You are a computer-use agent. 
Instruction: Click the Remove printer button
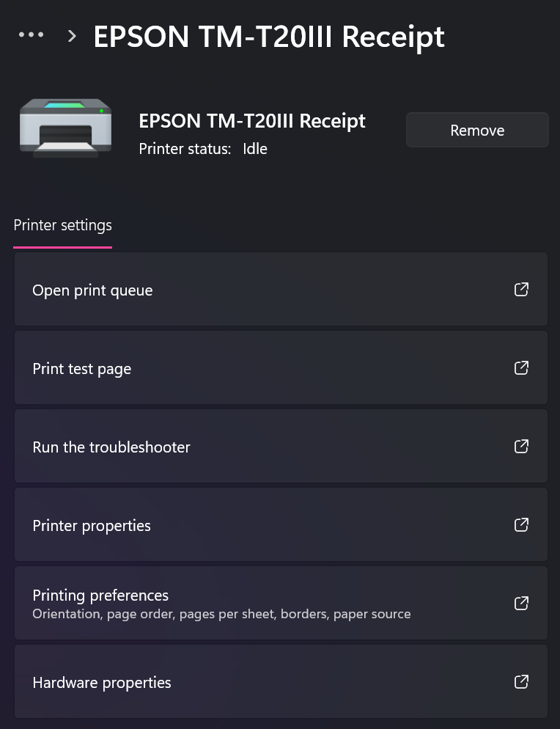[476, 130]
